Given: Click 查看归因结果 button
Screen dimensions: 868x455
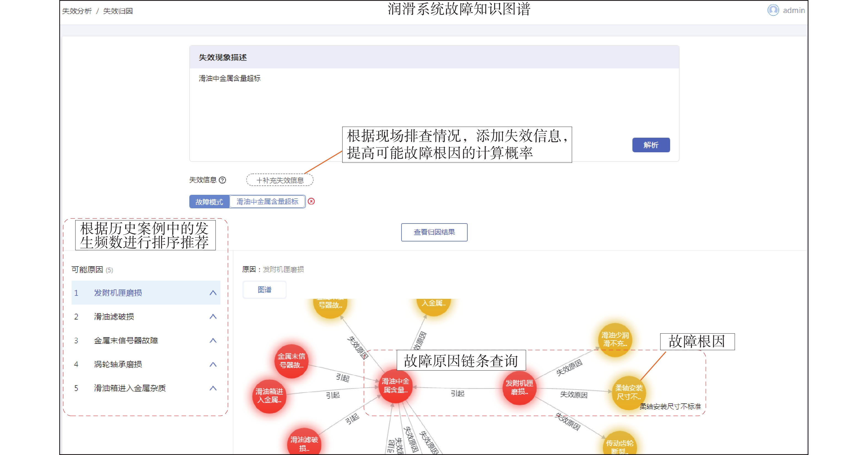Looking at the screenshot, I should click(x=434, y=232).
